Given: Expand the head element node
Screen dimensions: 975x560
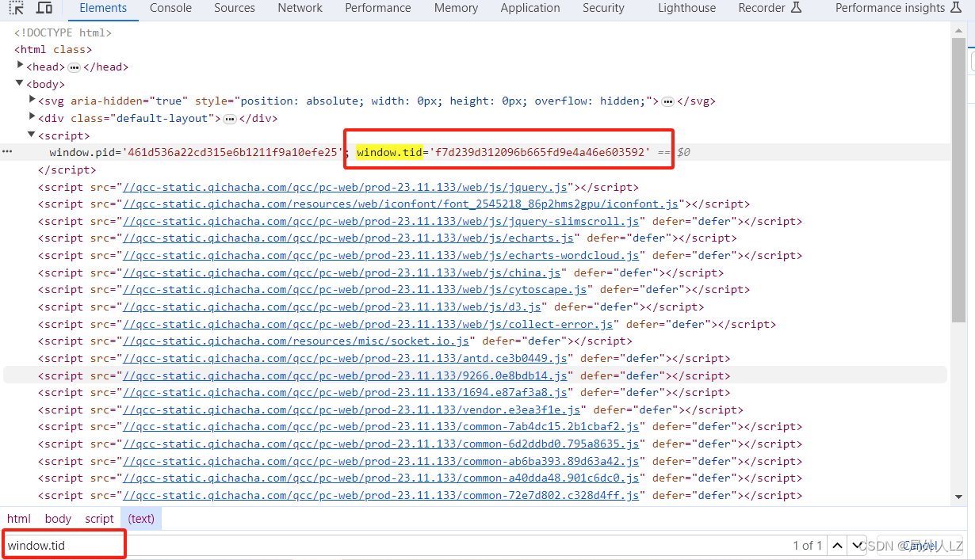Looking at the screenshot, I should point(21,66).
